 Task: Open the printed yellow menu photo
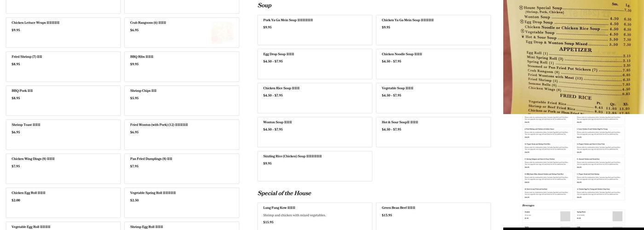(x=573, y=57)
